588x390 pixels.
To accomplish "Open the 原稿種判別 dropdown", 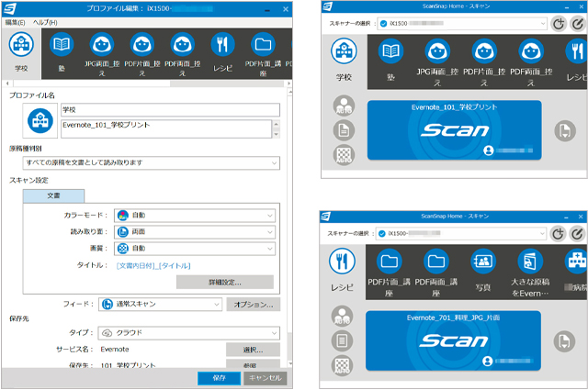I will click(151, 163).
